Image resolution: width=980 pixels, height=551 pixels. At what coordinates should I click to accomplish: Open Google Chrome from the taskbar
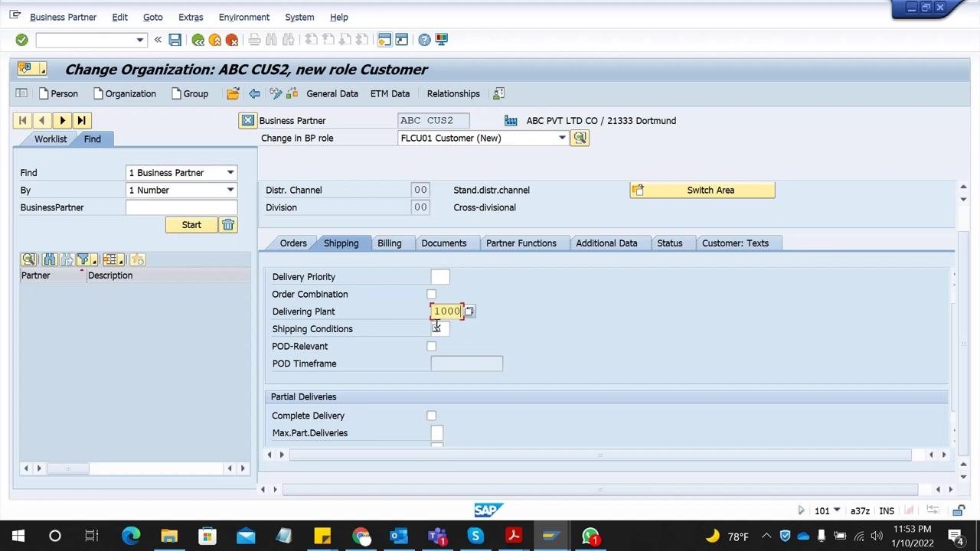361,536
